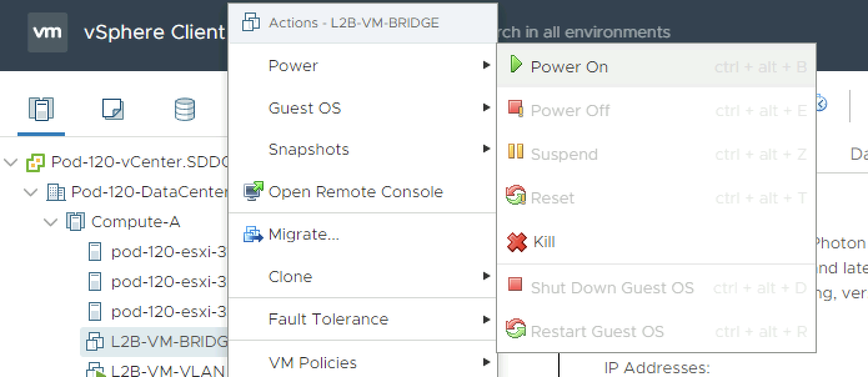
Task: Open the Storage datastore view icon
Action: (184, 109)
